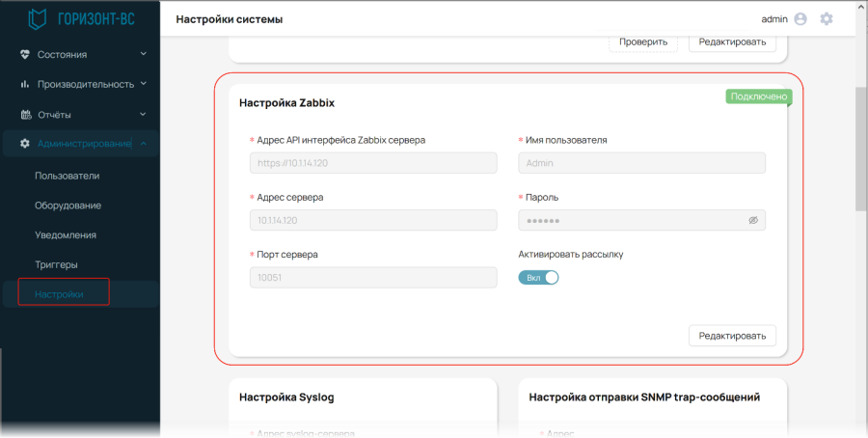Click the Горизонт-ВС shield logo icon

point(37,20)
